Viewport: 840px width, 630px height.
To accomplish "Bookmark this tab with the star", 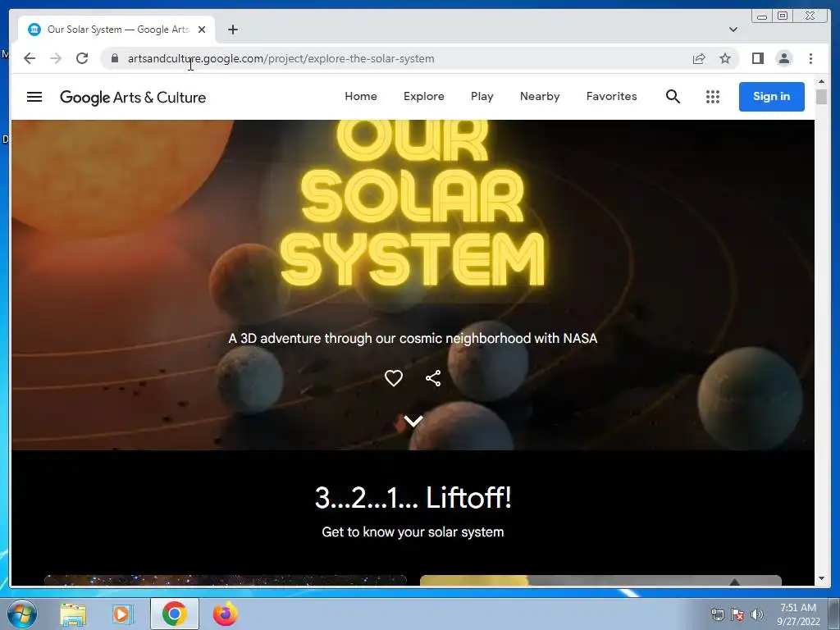I will click(x=725, y=58).
